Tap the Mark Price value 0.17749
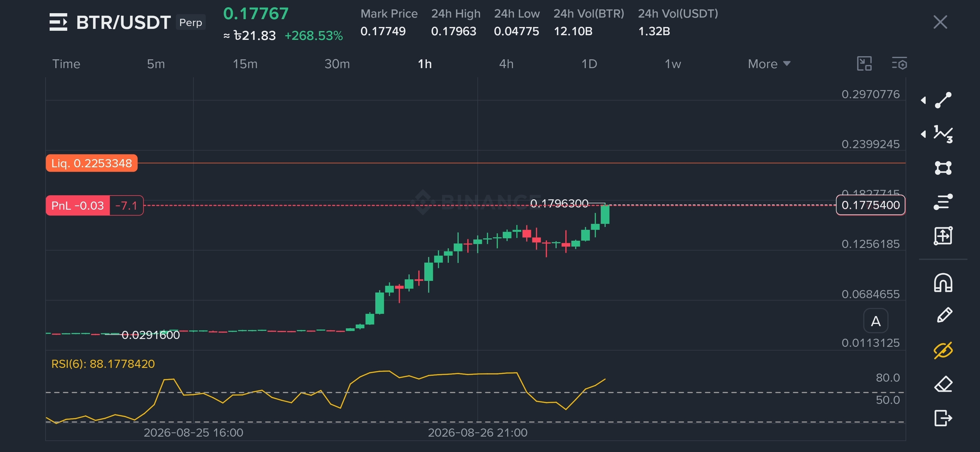 click(x=383, y=31)
